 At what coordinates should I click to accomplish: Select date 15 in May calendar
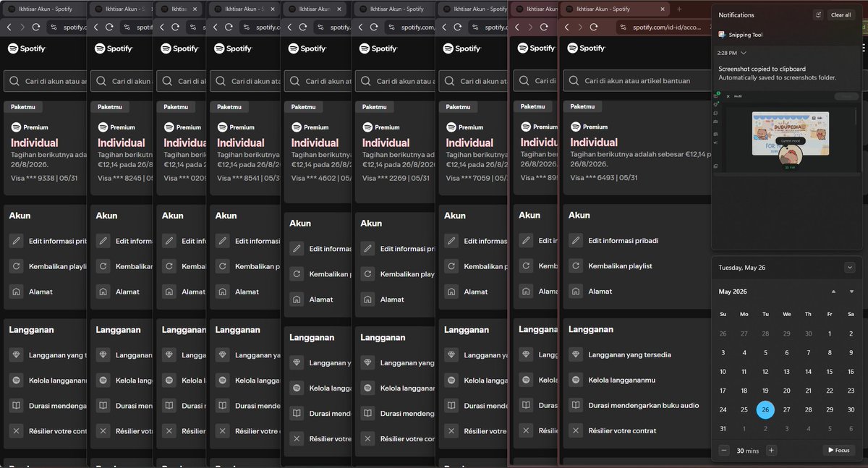tap(829, 372)
